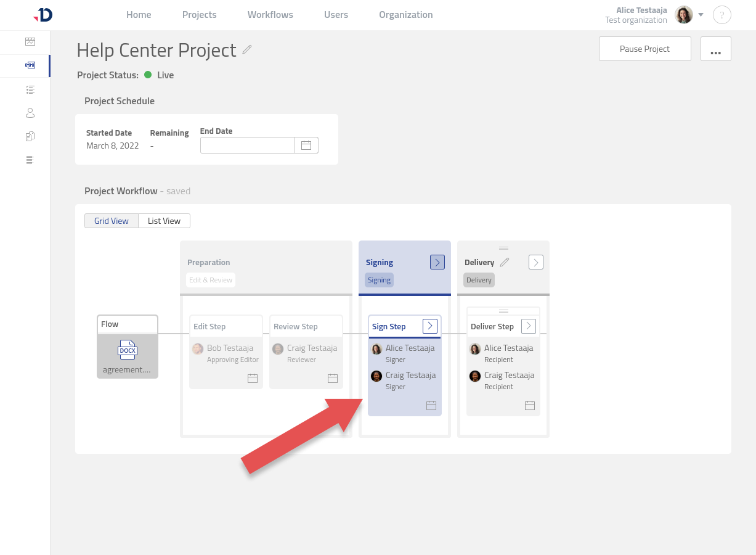The image size is (756, 555).
Task: Select Grid View toggle
Action: [x=112, y=221]
